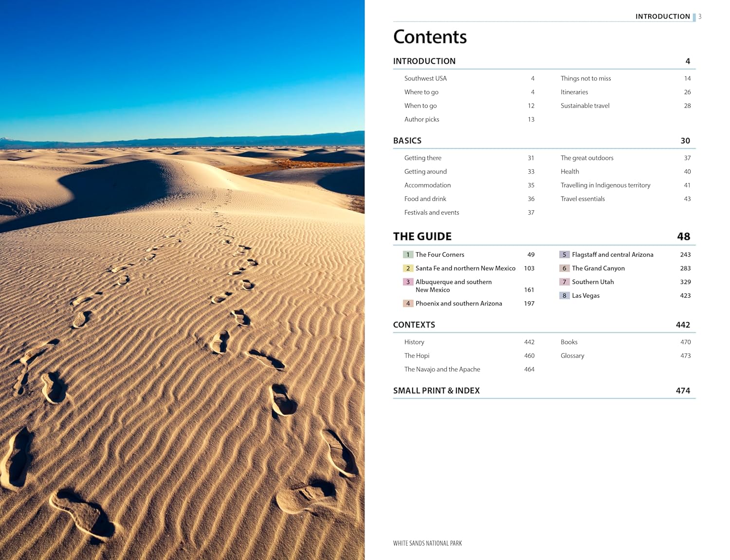This screenshot has width=730, height=560.
Task: Go to The Guide section heading
Action: tap(422, 236)
